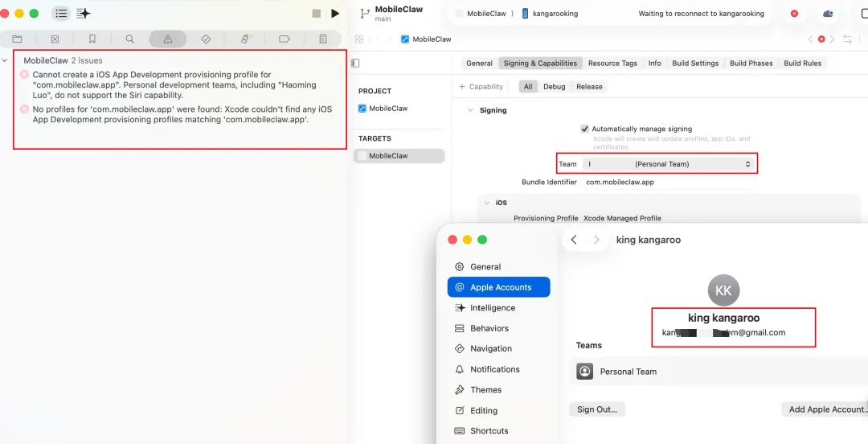868x444 pixels.
Task: Select MobileClaw under TARGETS
Action: (399, 156)
